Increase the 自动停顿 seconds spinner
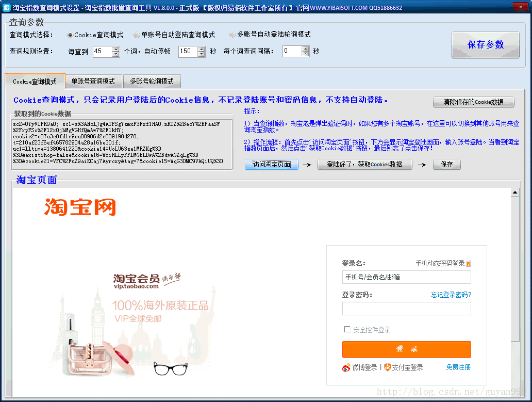 [x=201, y=49]
